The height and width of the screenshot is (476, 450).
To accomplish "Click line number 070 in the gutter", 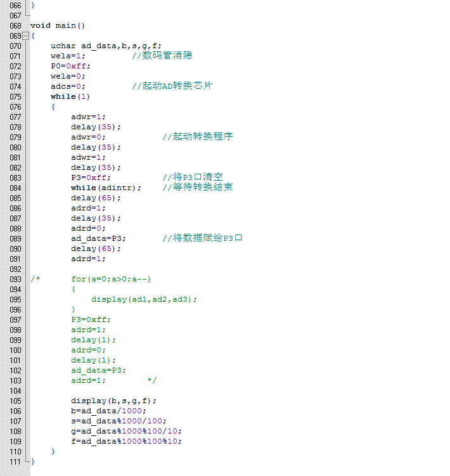I will click(x=15, y=46).
